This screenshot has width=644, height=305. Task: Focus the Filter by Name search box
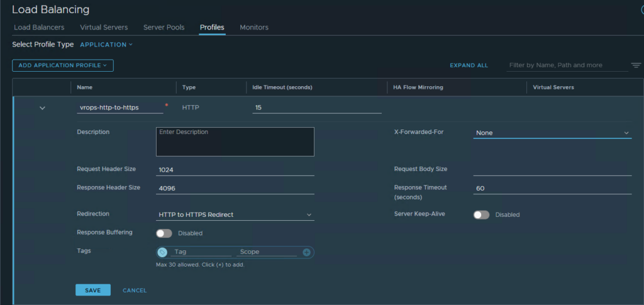pyautogui.click(x=566, y=65)
